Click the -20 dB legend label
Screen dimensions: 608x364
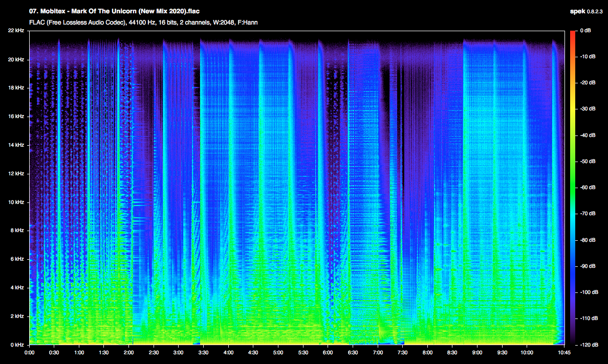[588, 82]
